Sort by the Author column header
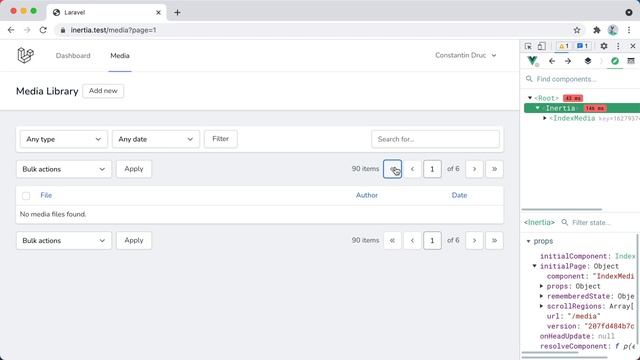The height and width of the screenshot is (360, 640). (367, 195)
